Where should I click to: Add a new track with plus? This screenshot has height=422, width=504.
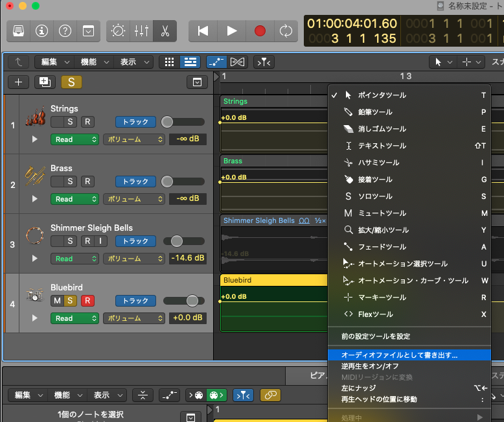18,82
